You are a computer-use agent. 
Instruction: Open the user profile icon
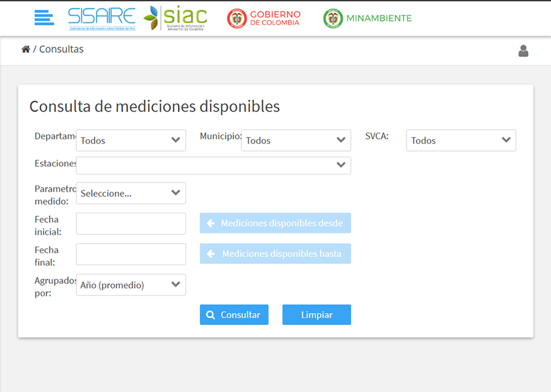point(523,51)
